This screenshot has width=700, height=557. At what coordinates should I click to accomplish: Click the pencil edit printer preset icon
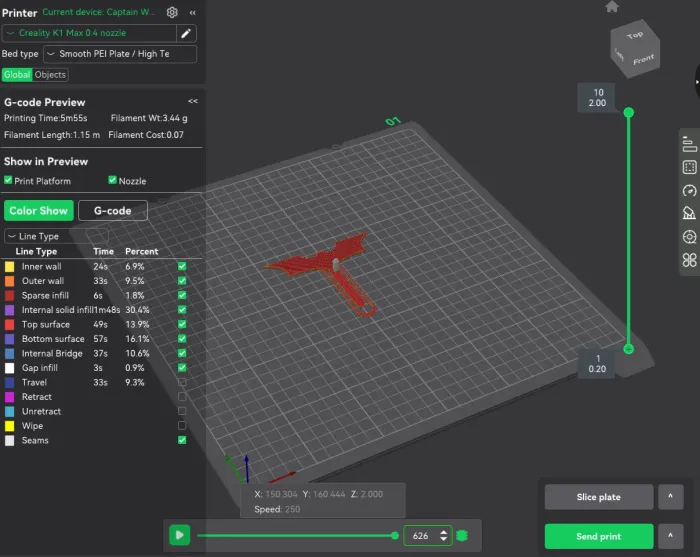click(x=186, y=33)
